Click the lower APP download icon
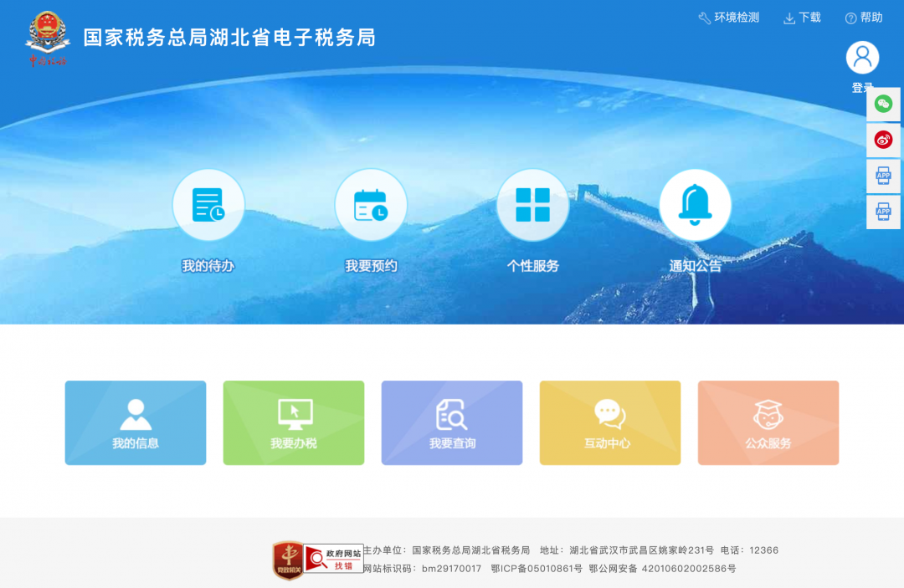This screenshot has width=904, height=588. click(x=883, y=212)
